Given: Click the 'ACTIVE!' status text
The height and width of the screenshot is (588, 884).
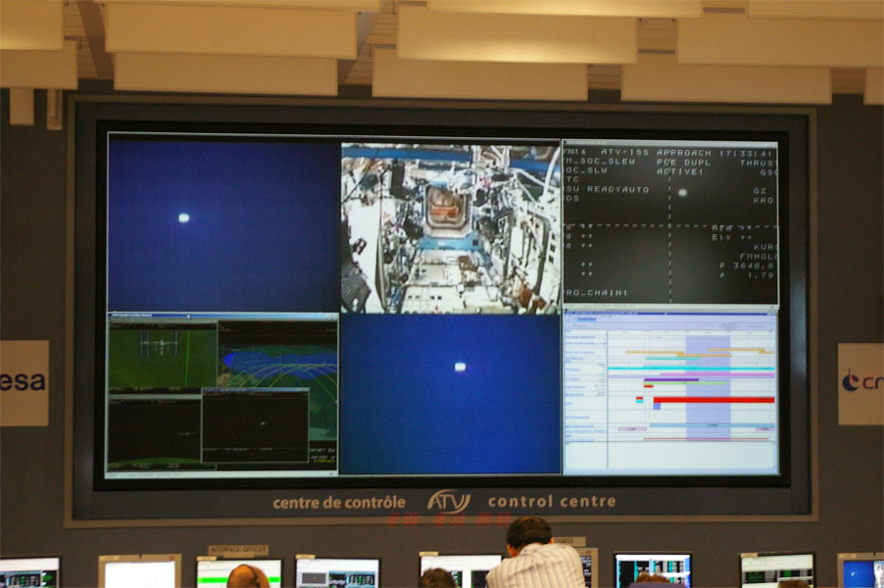Looking at the screenshot, I should pyautogui.click(x=680, y=171).
